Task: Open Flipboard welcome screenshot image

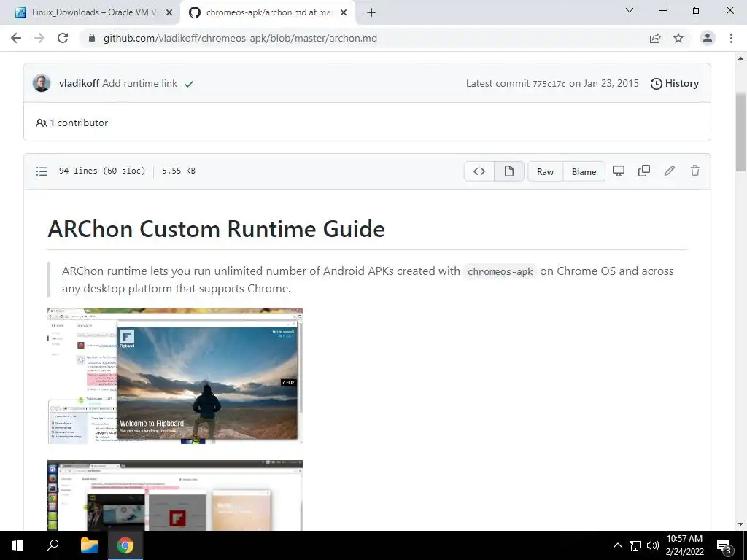Action: coord(175,376)
